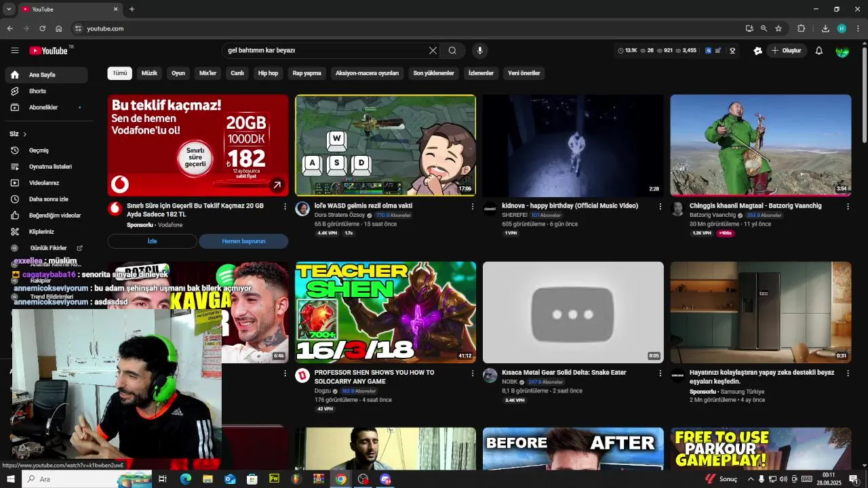
Task: Open Batzorig Vaanchig channel link
Action: 713,216
